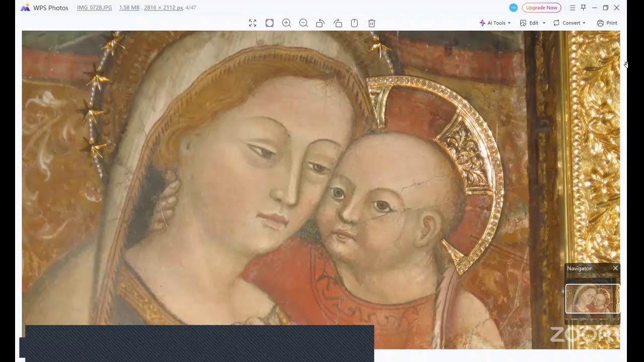Enter full screen view mode
Viewport: 644px width, 362px height.
[x=253, y=23]
